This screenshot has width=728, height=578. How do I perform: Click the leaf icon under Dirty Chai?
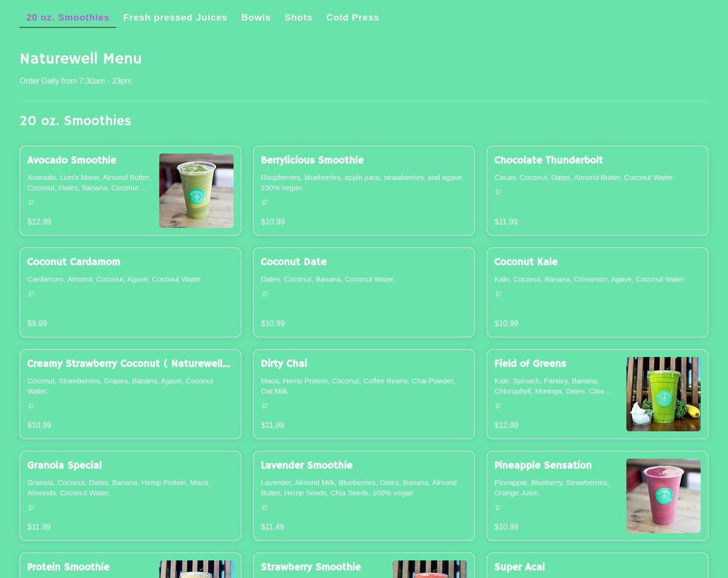click(265, 406)
